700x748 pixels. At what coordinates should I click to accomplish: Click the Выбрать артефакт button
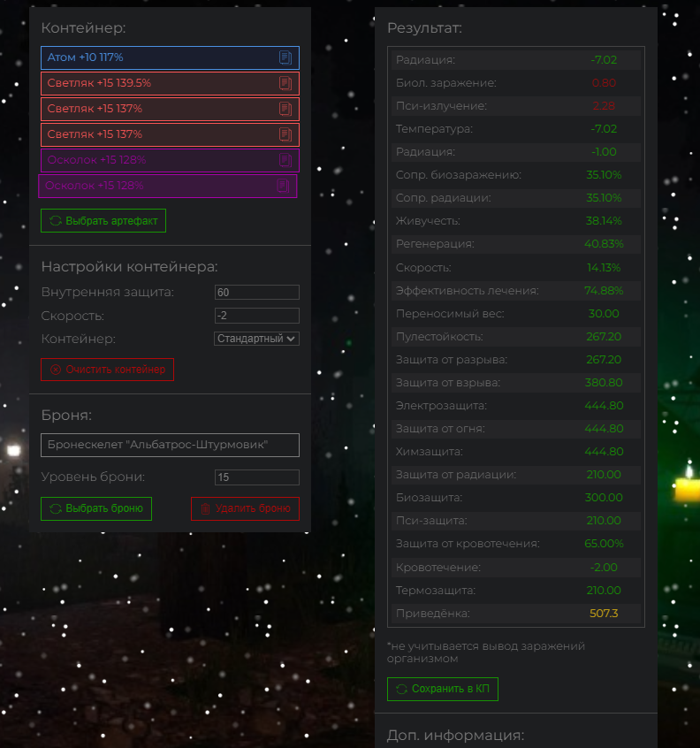coord(103,221)
